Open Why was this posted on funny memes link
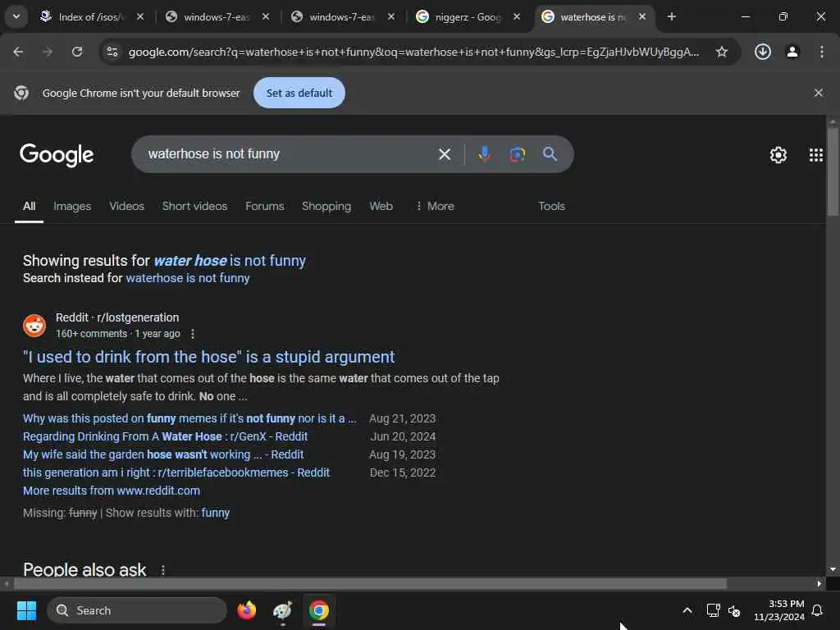Image resolution: width=840 pixels, height=630 pixels. [x=189, y=418]
